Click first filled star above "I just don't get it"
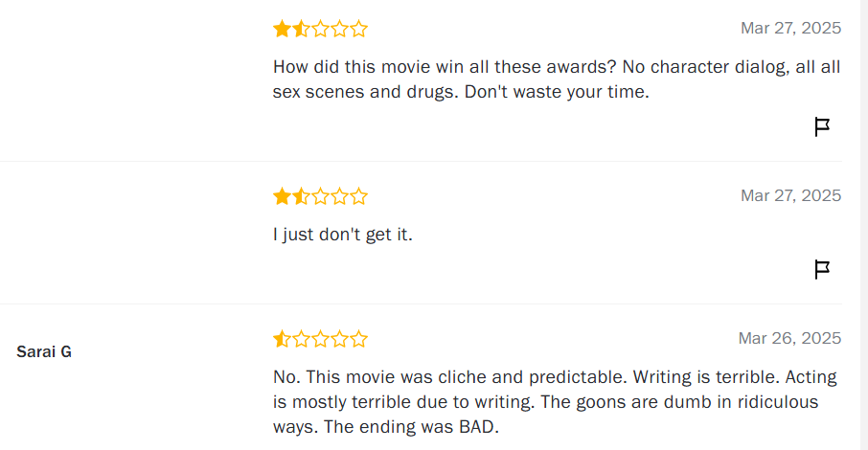868x450 pixels. (282, 197)
